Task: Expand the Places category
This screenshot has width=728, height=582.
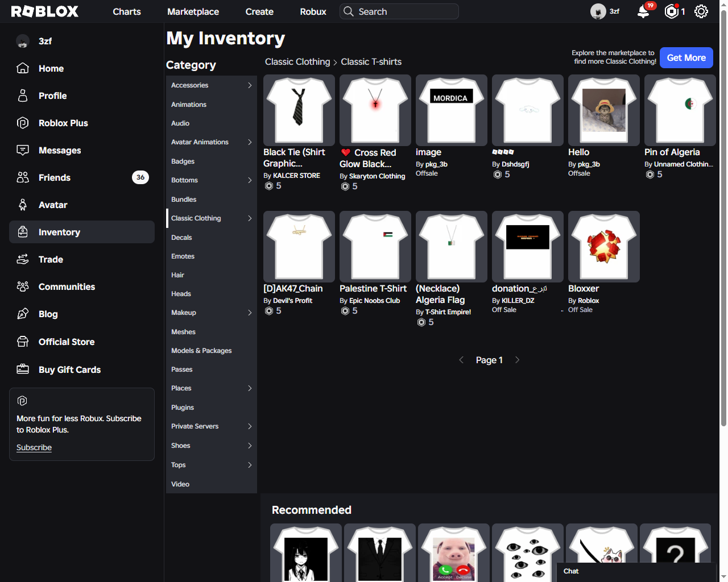Action: tap(250, 388)
